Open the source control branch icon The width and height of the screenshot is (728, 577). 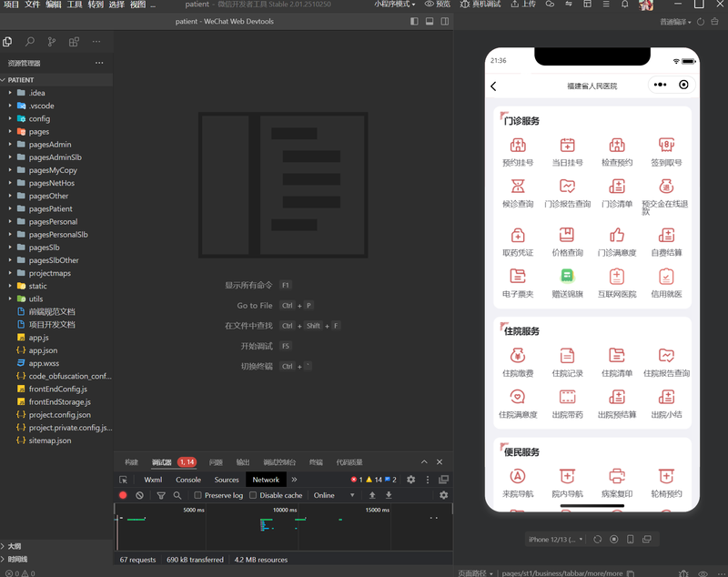[52, 42]
